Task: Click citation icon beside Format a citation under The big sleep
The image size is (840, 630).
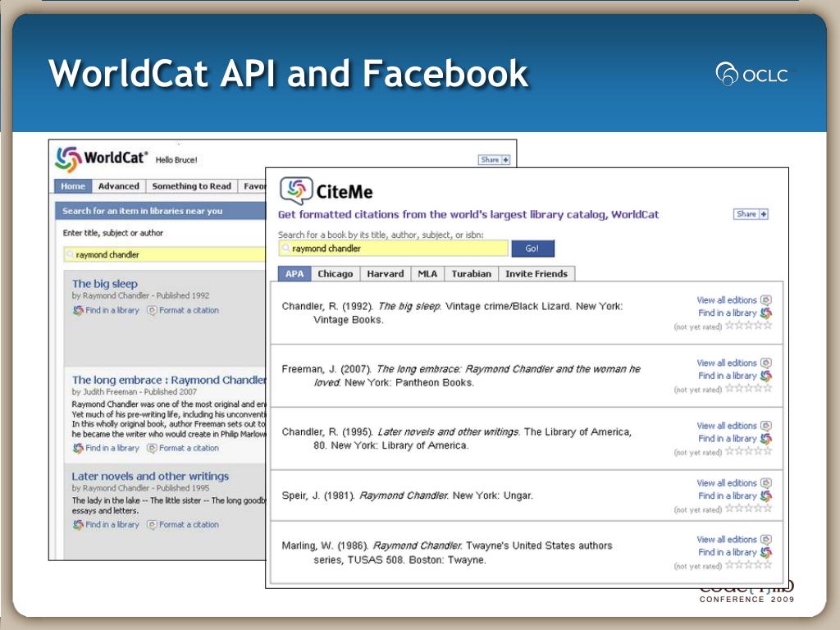Action: (152, 310)
